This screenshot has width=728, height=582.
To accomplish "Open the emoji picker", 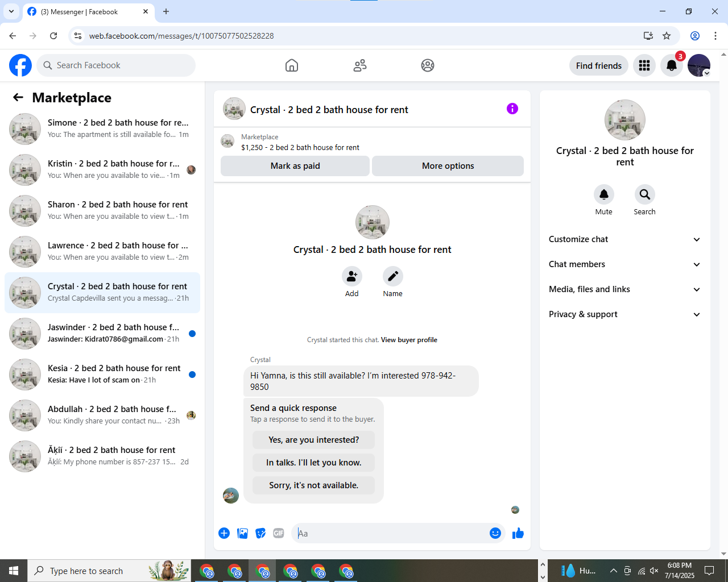I will 495,533.
